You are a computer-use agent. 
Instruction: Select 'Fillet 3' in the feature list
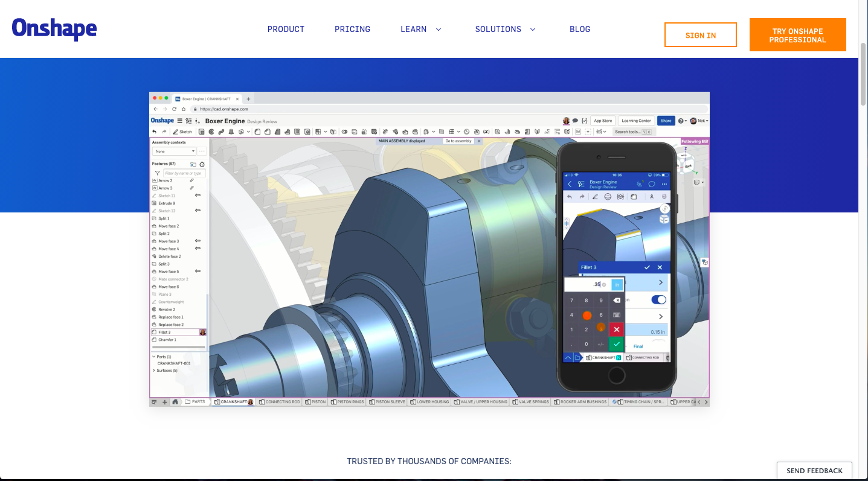coord(178,332)
